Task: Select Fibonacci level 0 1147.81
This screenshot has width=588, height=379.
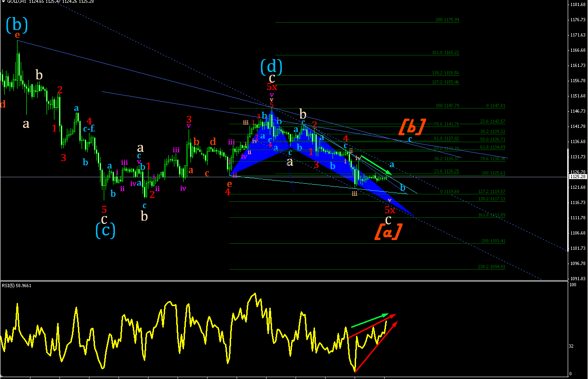Action: (496, 106)
